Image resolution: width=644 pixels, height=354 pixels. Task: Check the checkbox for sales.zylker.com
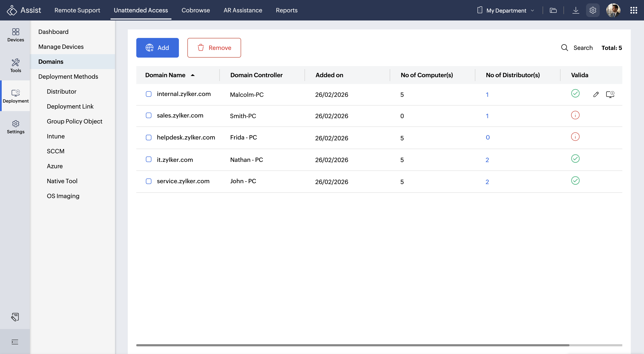pyautogui.click(x=149, y=115)
